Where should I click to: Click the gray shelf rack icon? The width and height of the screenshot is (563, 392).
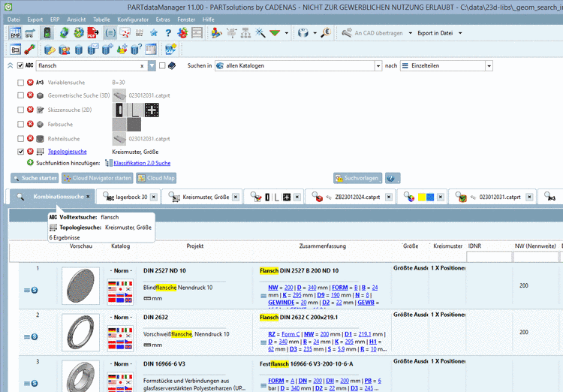point(197,33)
